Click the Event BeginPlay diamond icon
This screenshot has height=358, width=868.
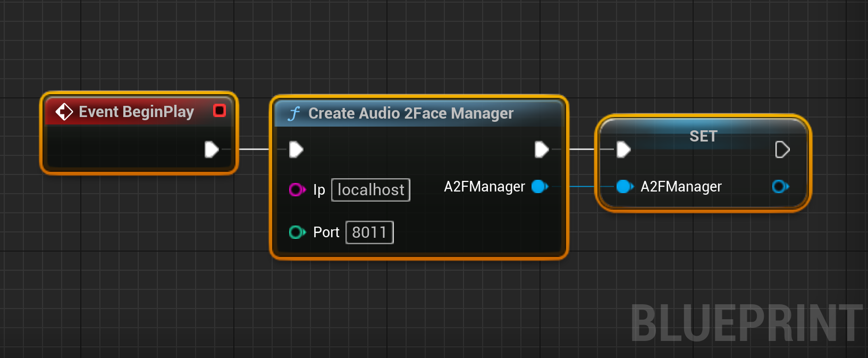[x=64, y=112]
